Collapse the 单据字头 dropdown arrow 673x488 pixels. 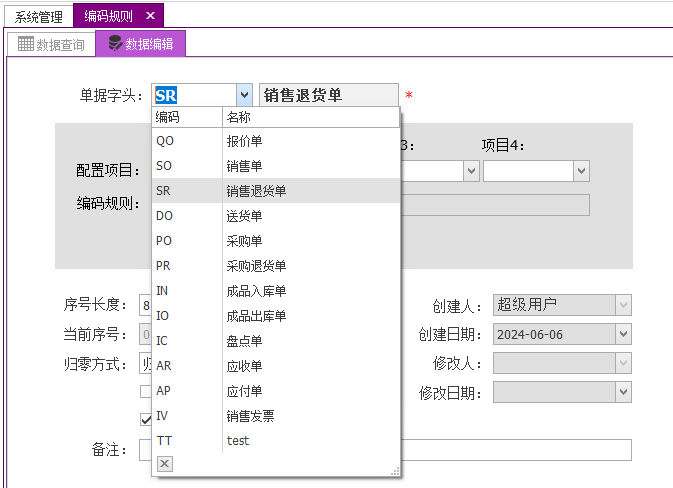coord(244,95)
